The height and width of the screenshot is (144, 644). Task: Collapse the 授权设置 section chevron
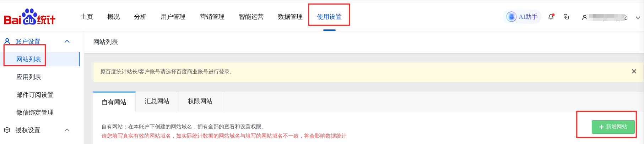click(67, 130)
